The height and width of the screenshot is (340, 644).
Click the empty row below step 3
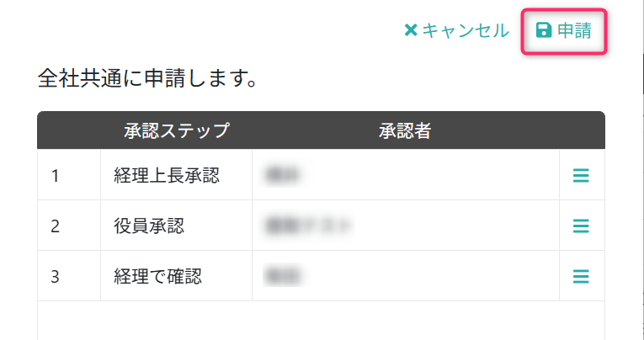321,321
